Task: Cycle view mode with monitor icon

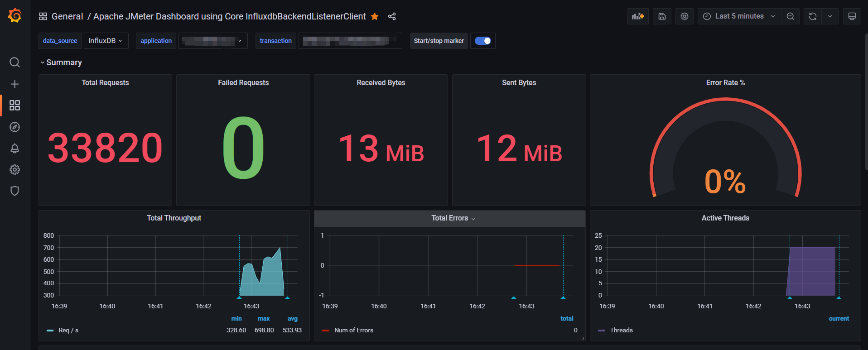Action: [852, 16]
